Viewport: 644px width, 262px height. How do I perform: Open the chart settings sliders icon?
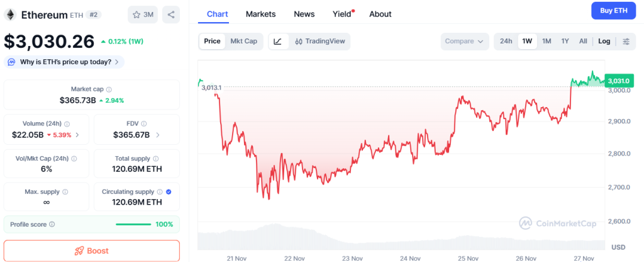pos(626,42)
